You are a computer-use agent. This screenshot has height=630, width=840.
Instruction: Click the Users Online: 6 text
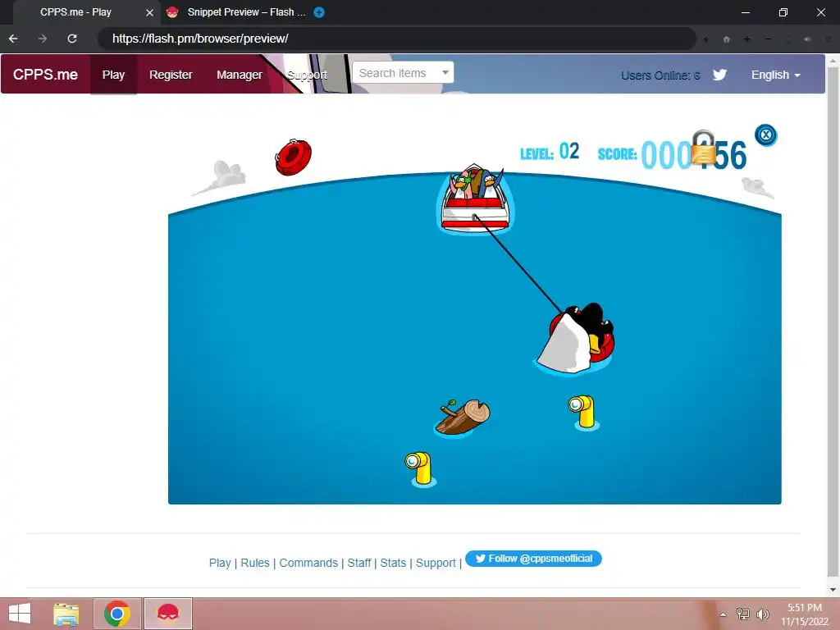coord(660,75)
